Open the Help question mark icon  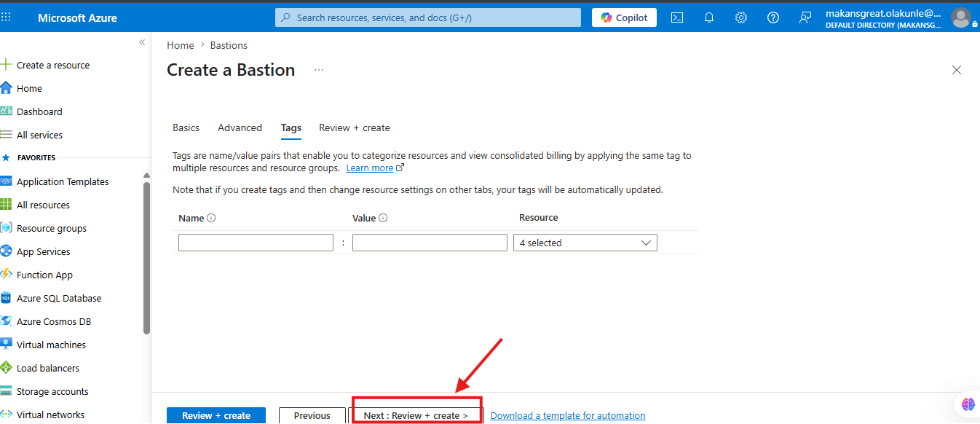click(773, 17)
